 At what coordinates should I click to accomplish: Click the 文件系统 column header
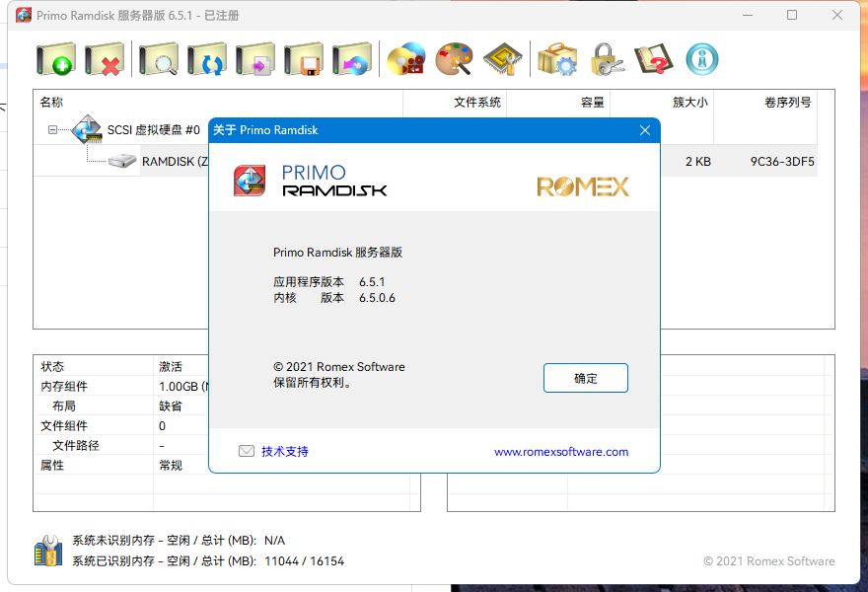coord(455,103)
